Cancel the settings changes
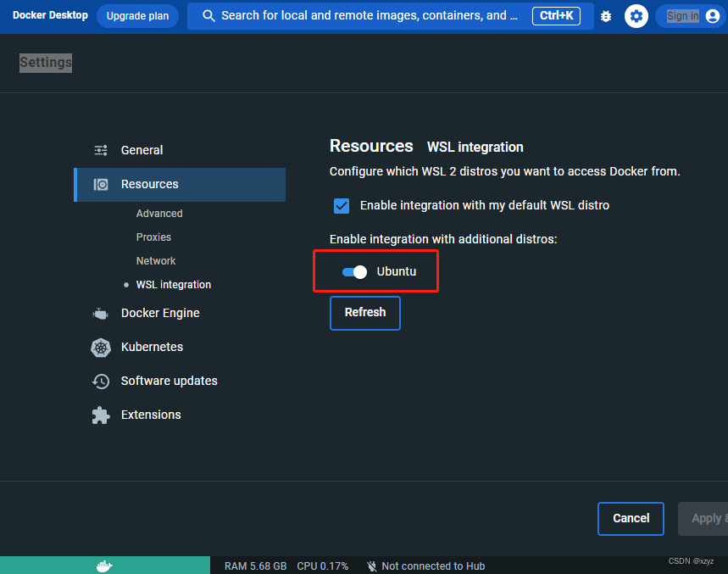 click(631, 518)
